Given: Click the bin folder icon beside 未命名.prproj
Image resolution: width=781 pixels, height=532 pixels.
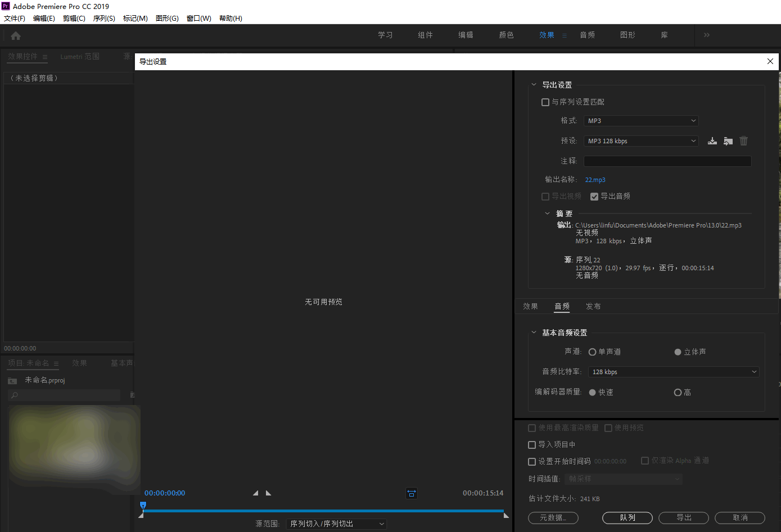Looking at the screenshot, I should click(x=12, y=381).
